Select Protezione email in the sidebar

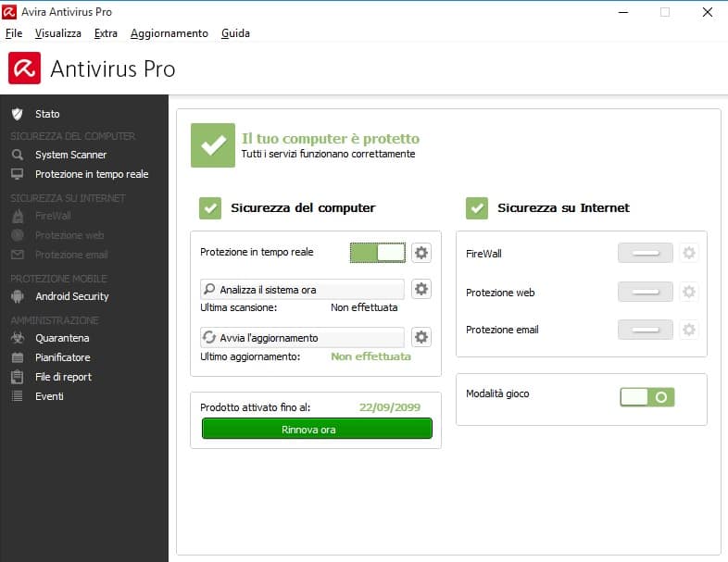[x=71, y=255]
